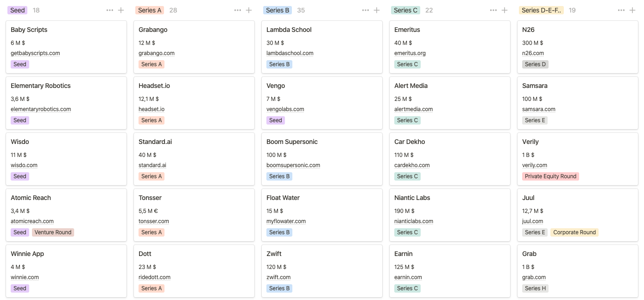Image resolution: width=644 pixels, height=300 pixels.
Task: Click the Series C tag on Earnin card
Action: [407, 288]
